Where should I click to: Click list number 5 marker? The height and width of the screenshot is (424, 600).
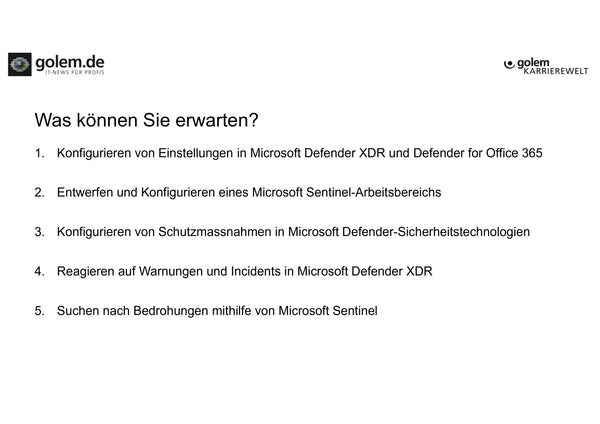39,311
